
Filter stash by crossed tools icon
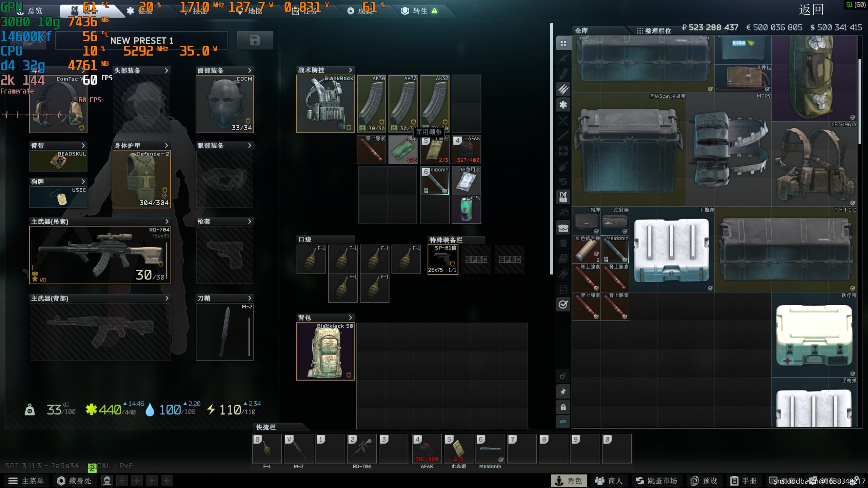[x=563, y=120]
